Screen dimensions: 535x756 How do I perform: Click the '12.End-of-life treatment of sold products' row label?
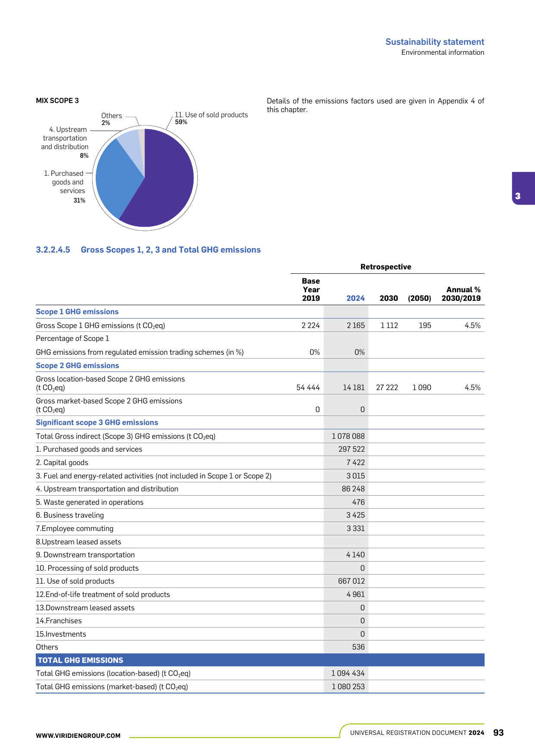[x=103, y=594]
